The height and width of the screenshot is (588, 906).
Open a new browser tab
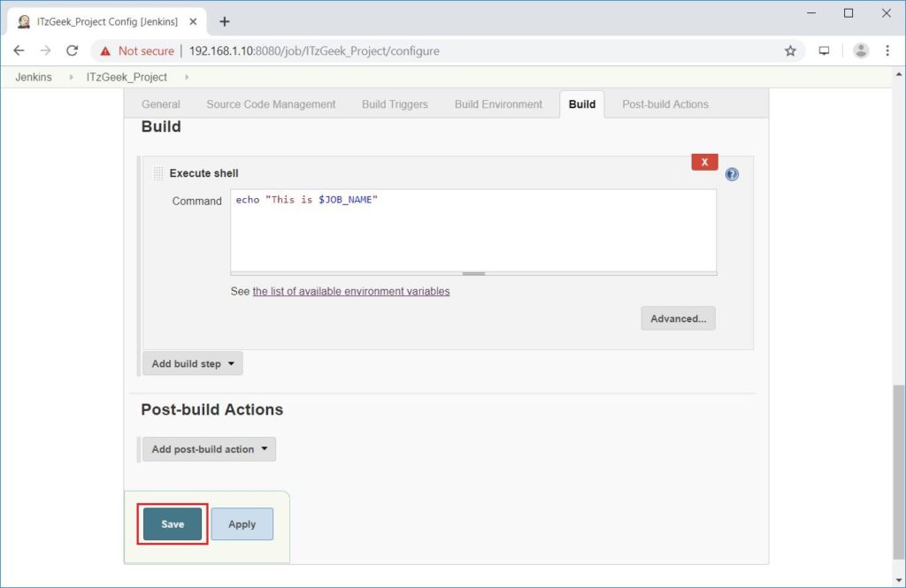[225, 22]
